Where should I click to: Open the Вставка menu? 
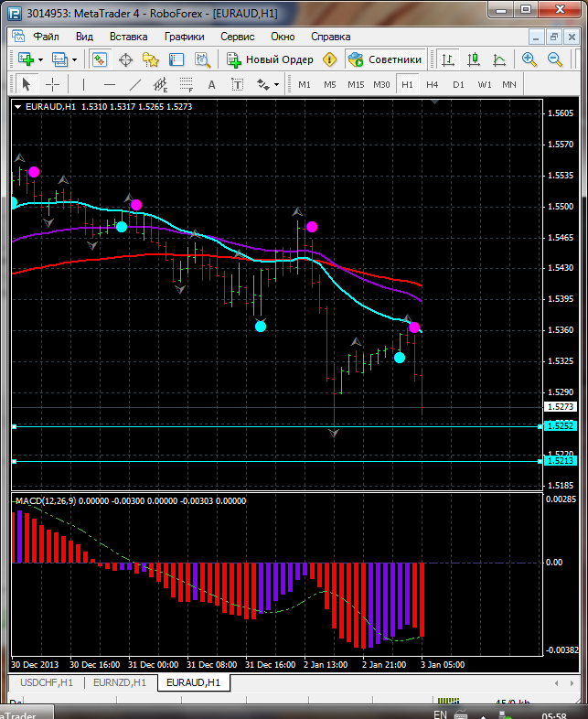click(x=129, y=37)
